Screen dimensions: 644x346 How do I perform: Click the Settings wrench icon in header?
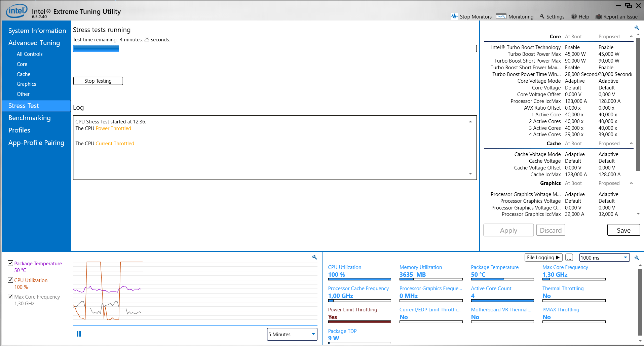(x=542, y=16)
